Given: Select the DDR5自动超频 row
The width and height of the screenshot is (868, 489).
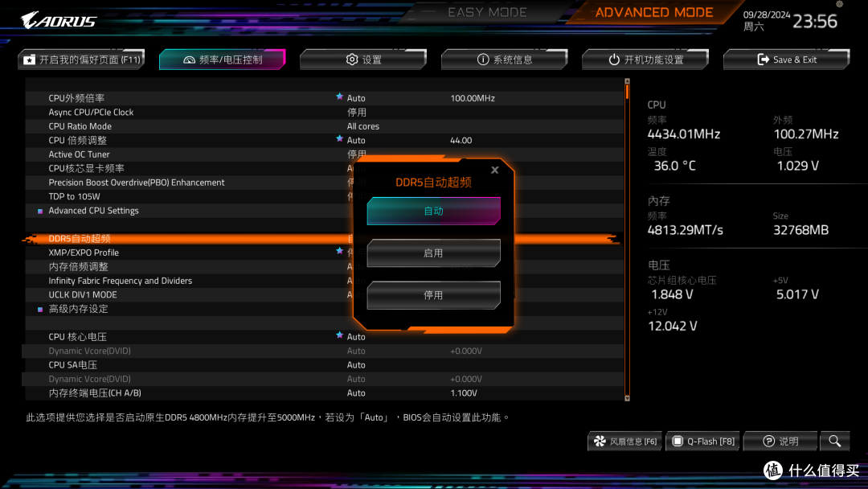Looking at the screenshot, I should point(323,239).
